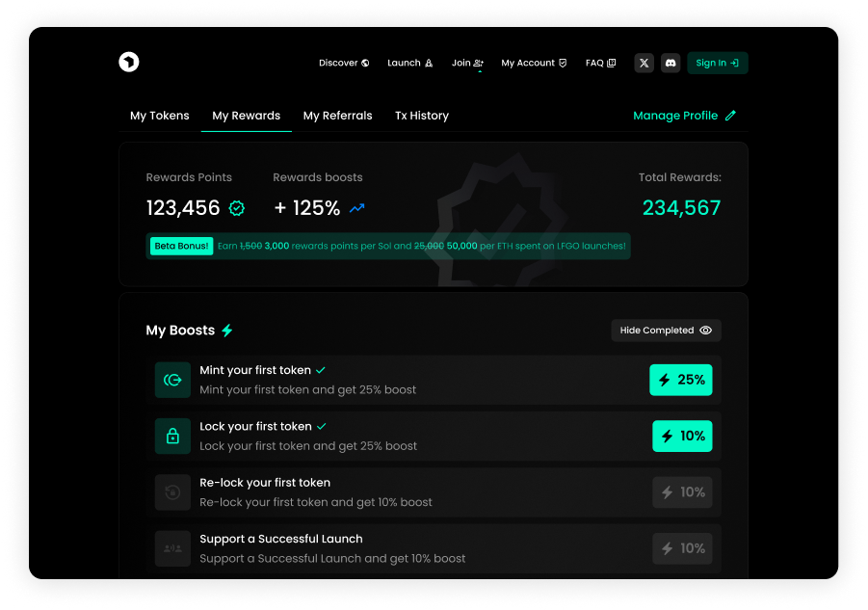Click the verified badge icon beside 123,456 points
868x610 pixels.
(236, 207)
